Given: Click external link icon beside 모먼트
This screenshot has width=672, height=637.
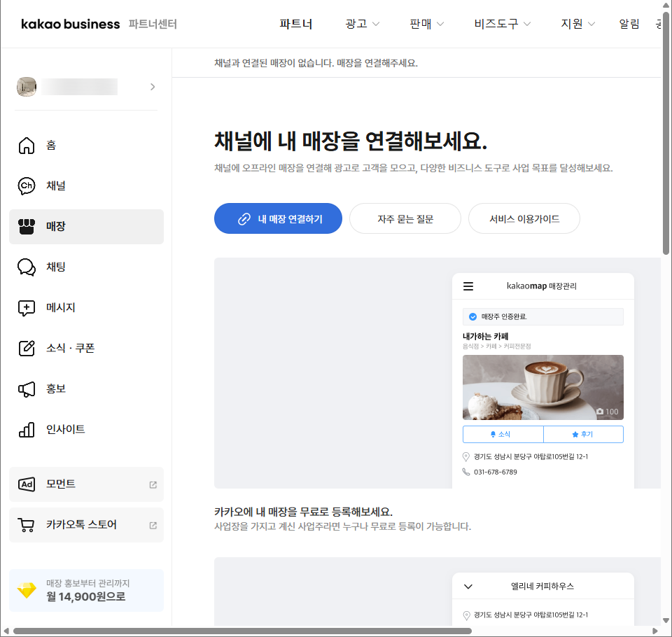Looking at the screenshot, I should pyautogui.click(x=153, y=485).
